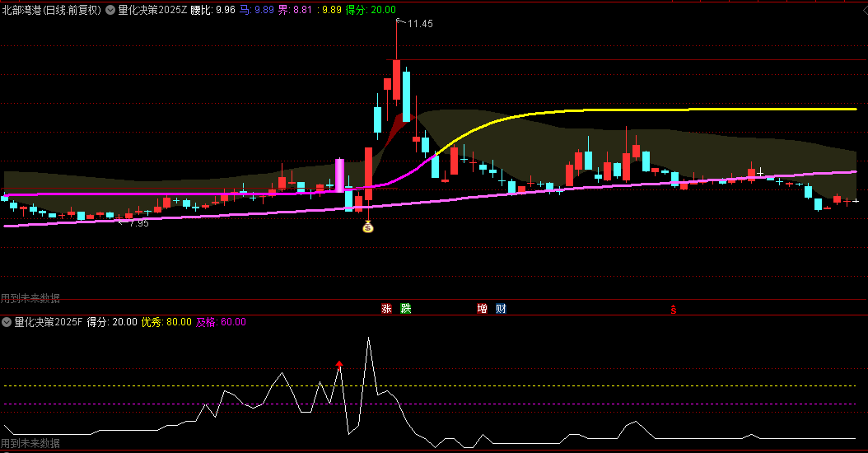Click the red up-arrow signal in score panel
Screen dimensions: 868x453
pos(339,364)
